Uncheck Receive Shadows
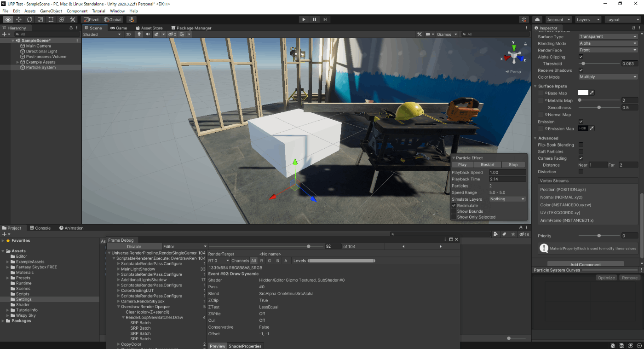 581,70
